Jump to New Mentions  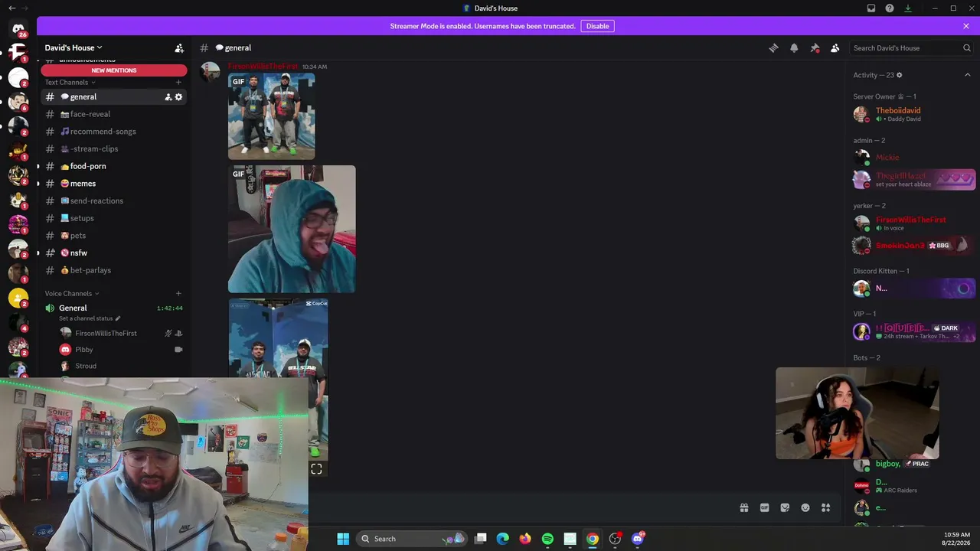click(114, 70)
